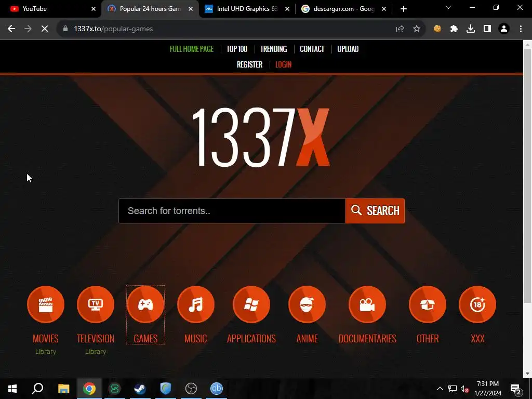Close the descargar.com tab
Screen dimensions: 532x399
click(x=384, y=9)
